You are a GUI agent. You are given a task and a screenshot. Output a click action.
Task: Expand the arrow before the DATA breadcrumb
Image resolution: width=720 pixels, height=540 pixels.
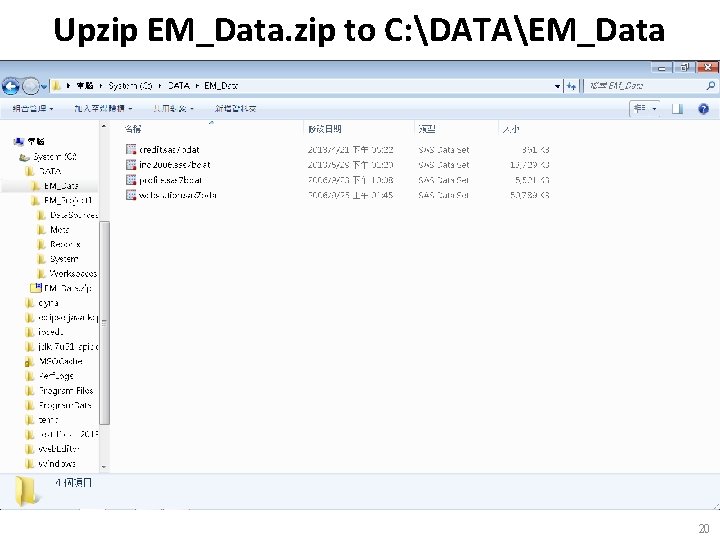pyautogui.click(x=160, y=86)
